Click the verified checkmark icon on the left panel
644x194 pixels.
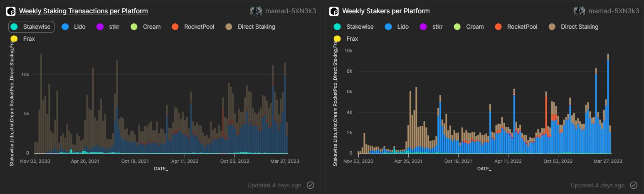(310, 185)
